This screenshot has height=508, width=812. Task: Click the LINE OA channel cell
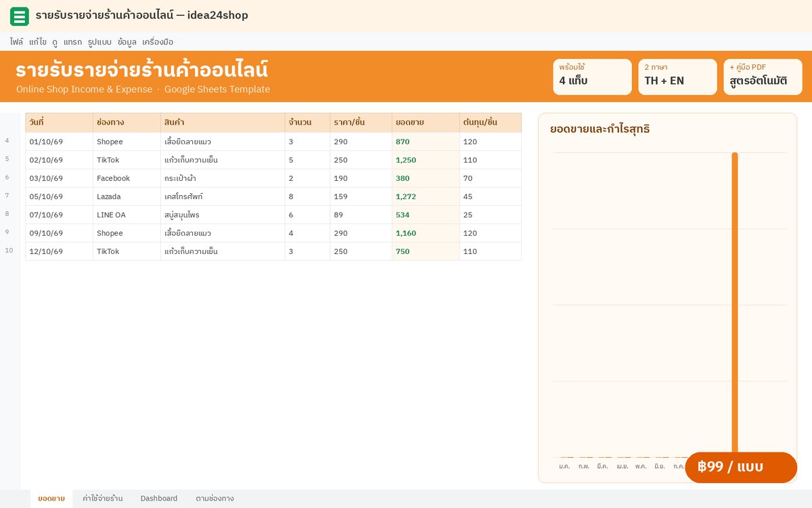click(127, 215)
